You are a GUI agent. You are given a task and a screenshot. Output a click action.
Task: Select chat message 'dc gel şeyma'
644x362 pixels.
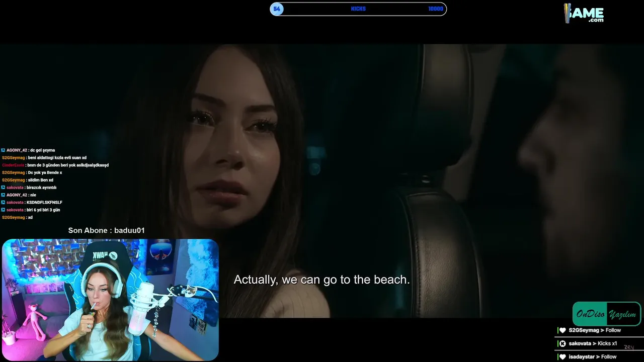(42, 150)
